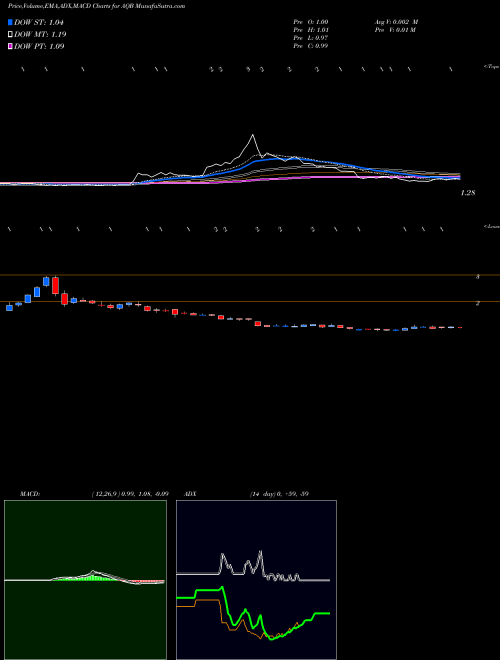Image resolution: width=500 pixels, height=660 pixels.
Task: Click the 'Pre V: 0.01 M' value
Action: coord(395,30)
